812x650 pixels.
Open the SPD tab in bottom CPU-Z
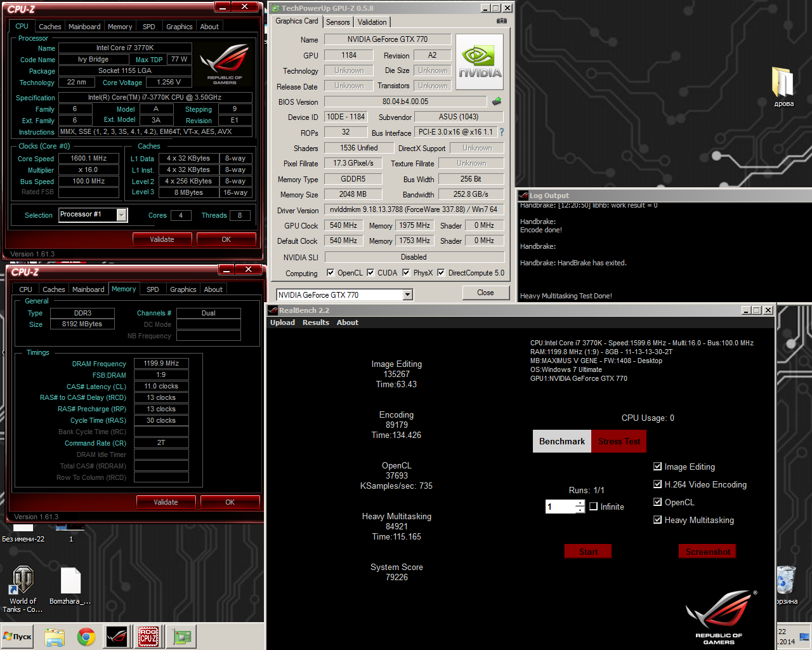[153, 289]
